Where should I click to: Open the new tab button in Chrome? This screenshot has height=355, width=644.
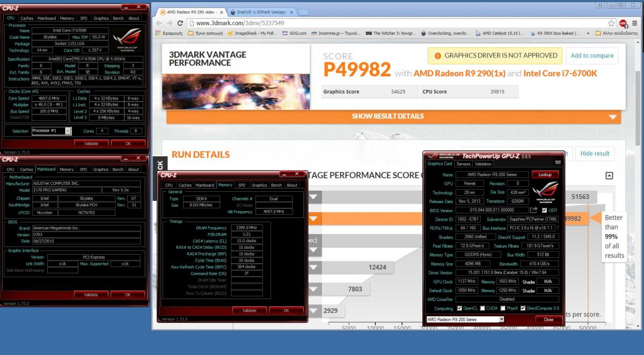[x=304, y=11]
